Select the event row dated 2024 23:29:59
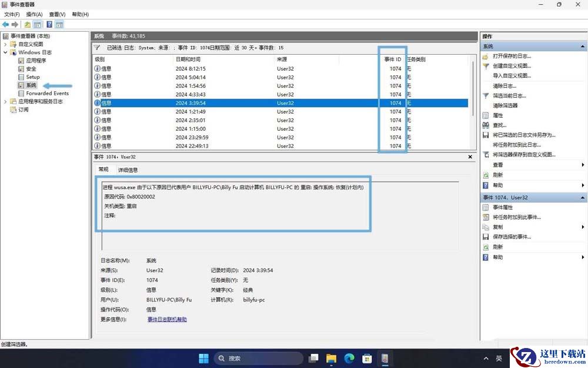The height and width of the screenshot is (368, 588). pos(280,137)
